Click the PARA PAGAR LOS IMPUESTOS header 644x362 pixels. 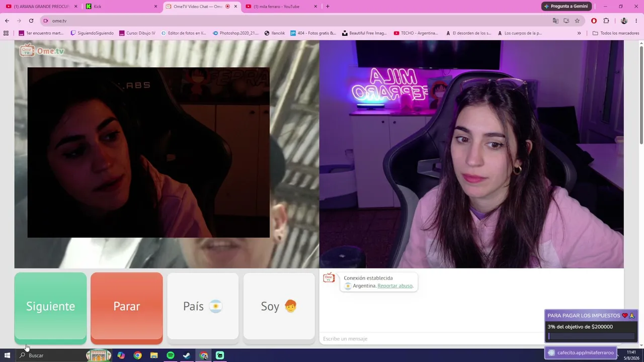coord(591,316)
